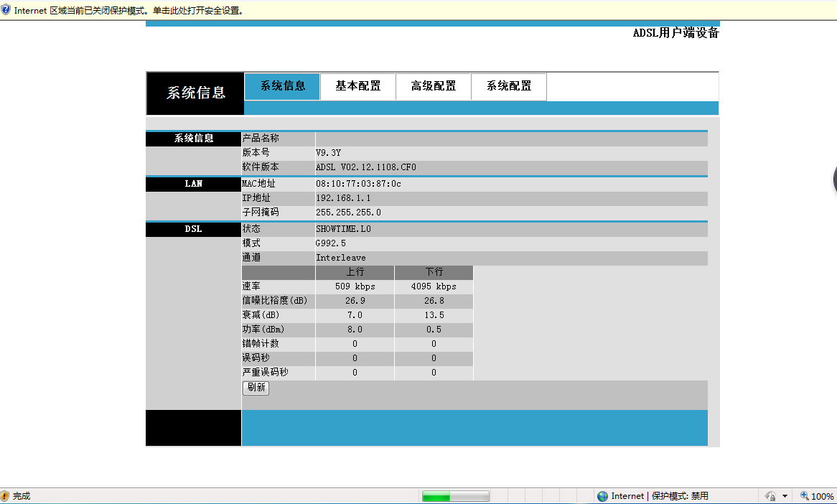Click downstream rate 4095 kbps
The image size is (837, 504).
tap(434, 286)
